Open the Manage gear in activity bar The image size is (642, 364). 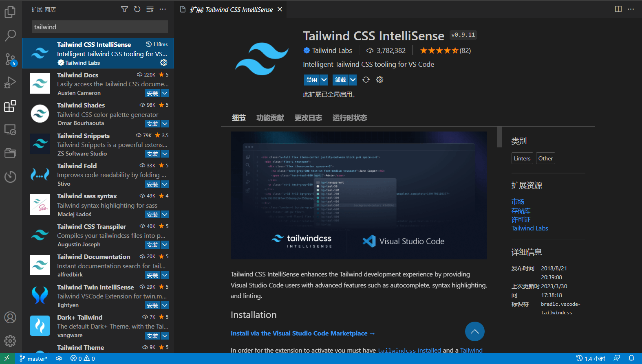point(10,341)
